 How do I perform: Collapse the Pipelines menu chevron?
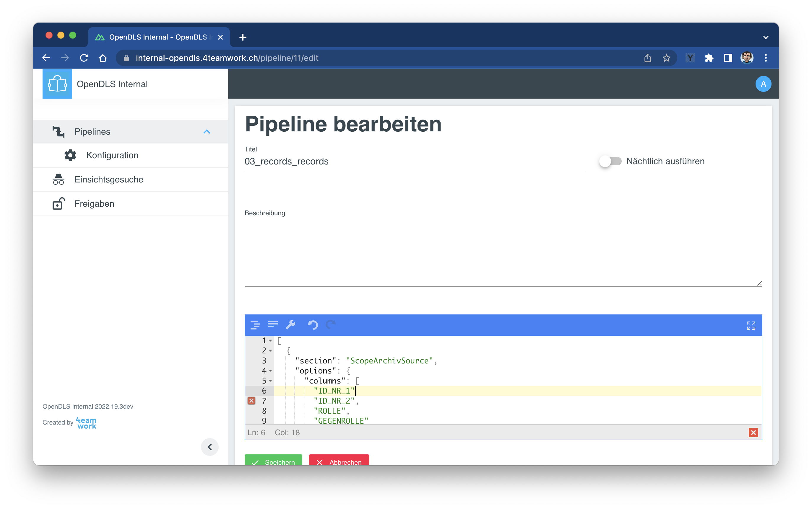click(x=207, y=132)
